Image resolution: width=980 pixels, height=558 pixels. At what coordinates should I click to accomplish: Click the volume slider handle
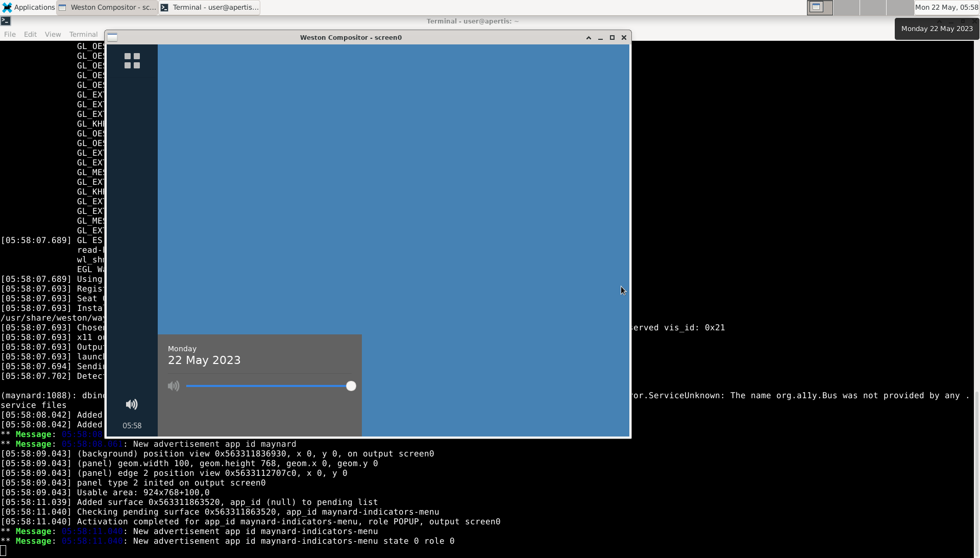pos(351,386)
